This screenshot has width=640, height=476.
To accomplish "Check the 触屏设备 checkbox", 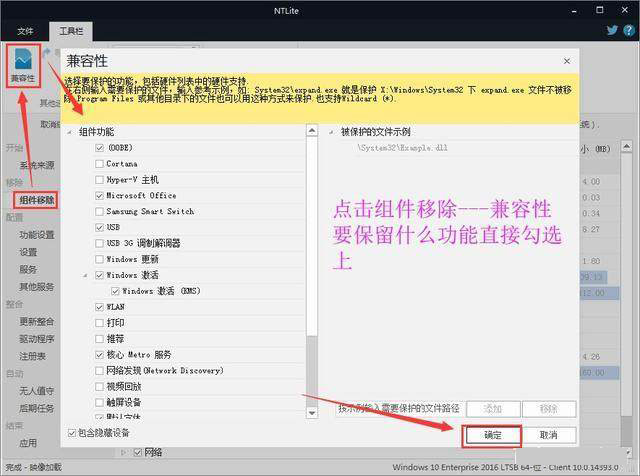I will point(99,403).
